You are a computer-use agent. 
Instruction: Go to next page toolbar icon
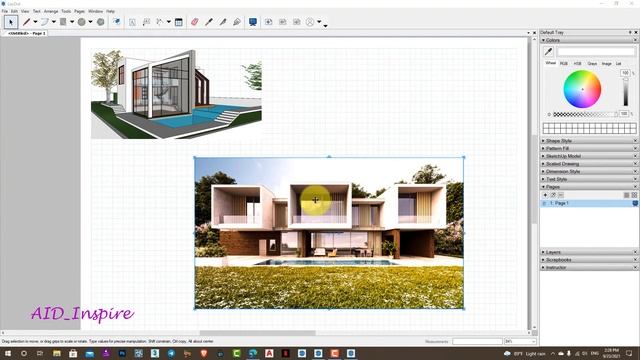(297, 22)
